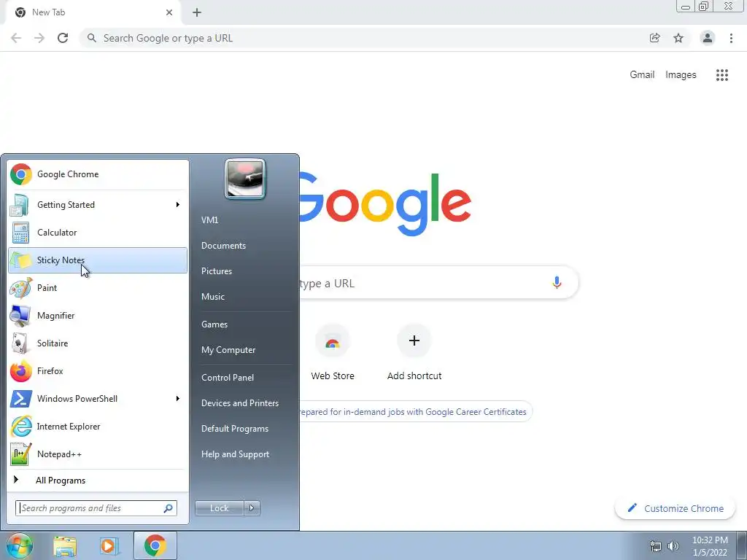Select the New Tab tab
The width and height of the screenshot is (747, 560).
click(x=94, y=13)
